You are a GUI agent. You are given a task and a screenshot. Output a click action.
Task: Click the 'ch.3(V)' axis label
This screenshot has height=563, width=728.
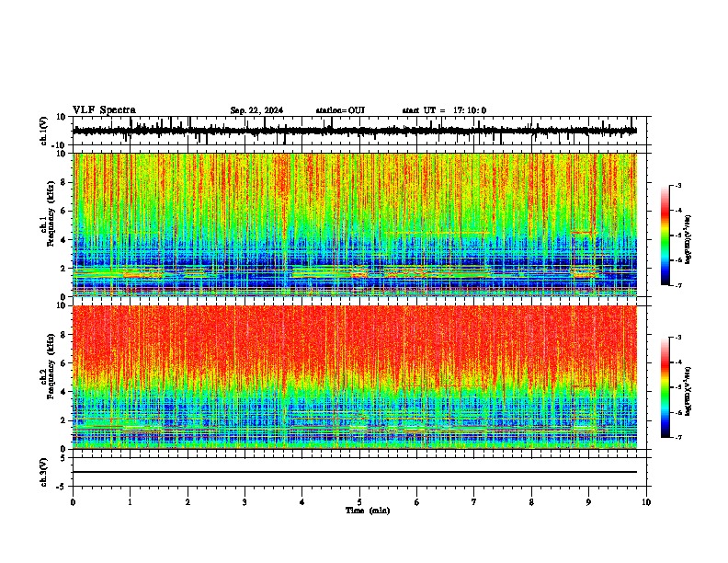coord(44,472)
